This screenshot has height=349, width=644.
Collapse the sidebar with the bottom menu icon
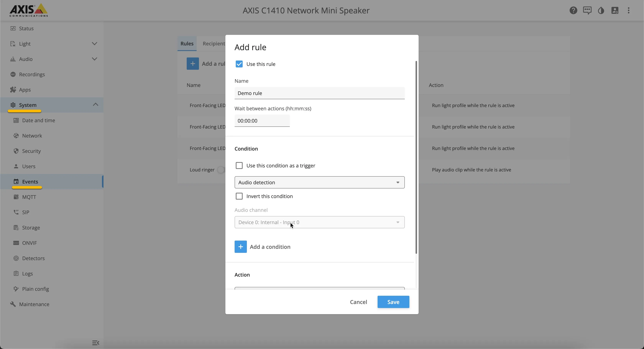tap(95, 343)
